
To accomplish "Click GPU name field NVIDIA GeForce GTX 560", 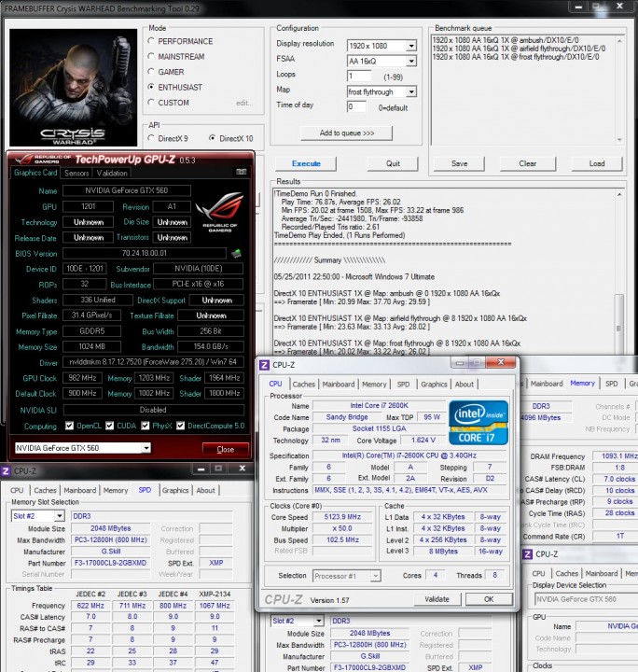I will click(x=126, y=190).
